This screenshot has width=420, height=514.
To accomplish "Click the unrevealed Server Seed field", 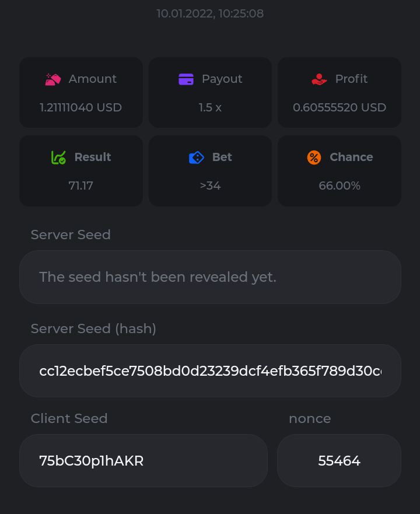I will click(x=210, y=277).
